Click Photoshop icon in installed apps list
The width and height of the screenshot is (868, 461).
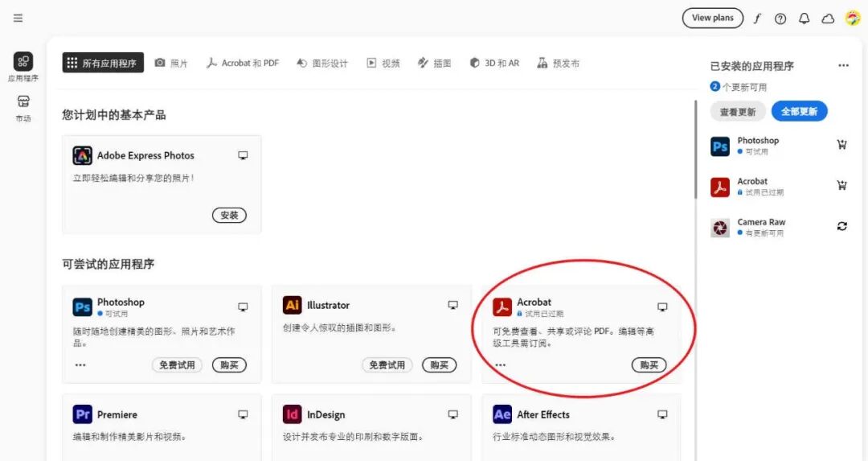[x=720, y=146]
